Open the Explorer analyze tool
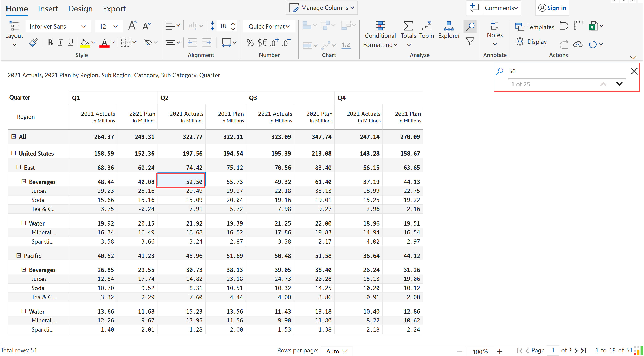Image resolution: width=644 pixels, height=356 pixels. pos(449,30)
